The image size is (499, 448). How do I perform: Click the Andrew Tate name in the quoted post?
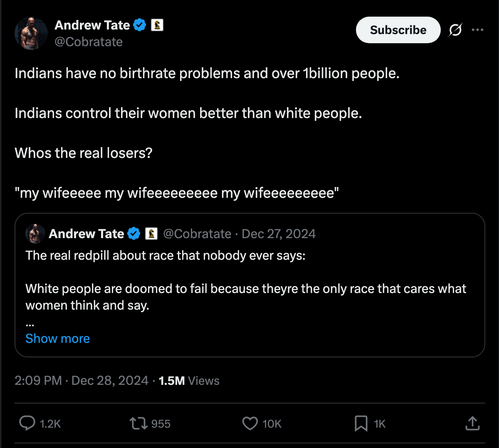click(86, 234)
